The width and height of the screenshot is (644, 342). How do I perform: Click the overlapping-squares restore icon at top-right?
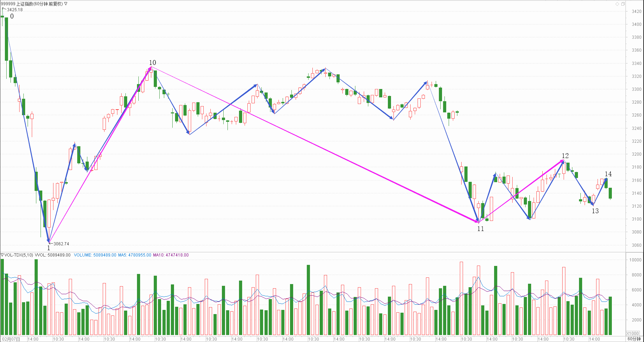[x=623, y=4]
